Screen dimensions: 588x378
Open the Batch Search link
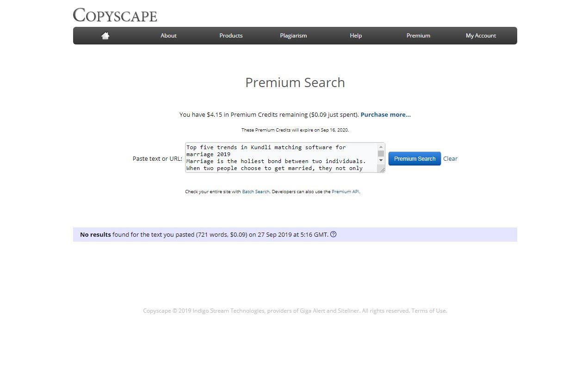tap(255, 192)
